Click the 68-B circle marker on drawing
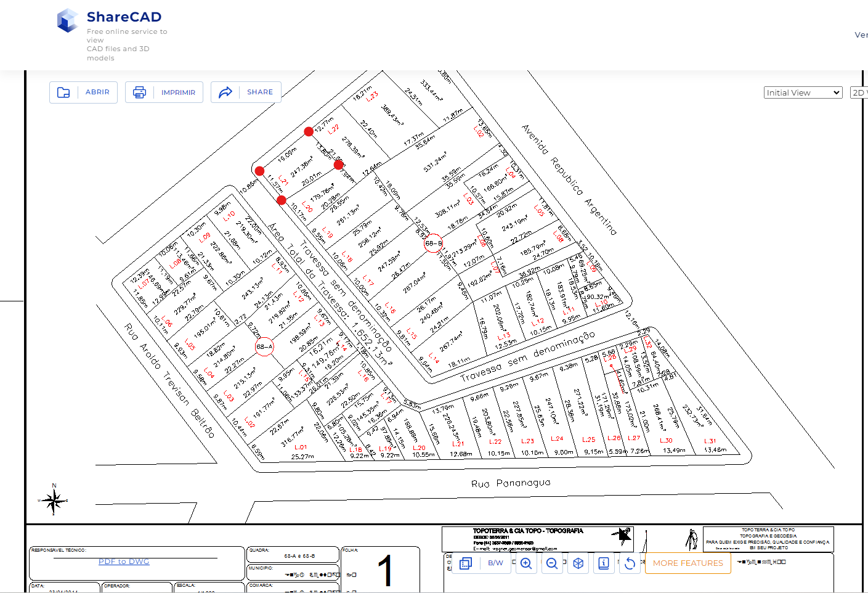The image size is (868, 593). [x=434, y=243]
